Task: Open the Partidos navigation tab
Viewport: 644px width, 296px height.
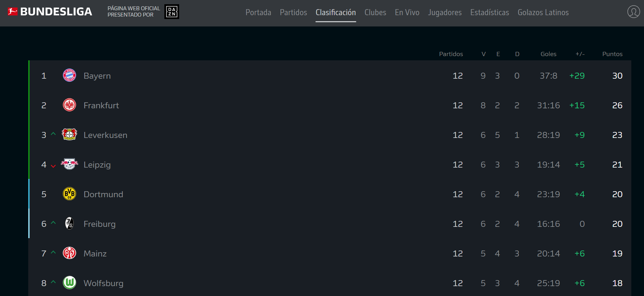Action: [x=293, y=13]
